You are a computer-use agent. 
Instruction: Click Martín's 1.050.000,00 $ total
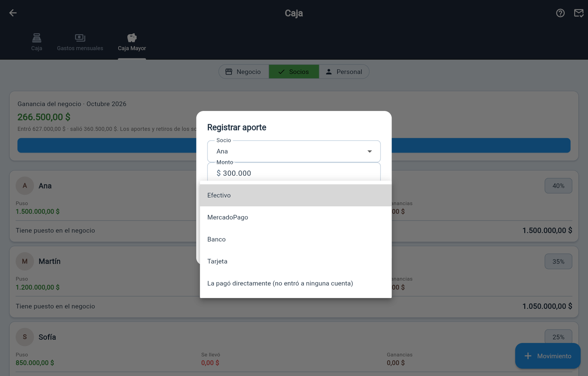click(547, 306)
